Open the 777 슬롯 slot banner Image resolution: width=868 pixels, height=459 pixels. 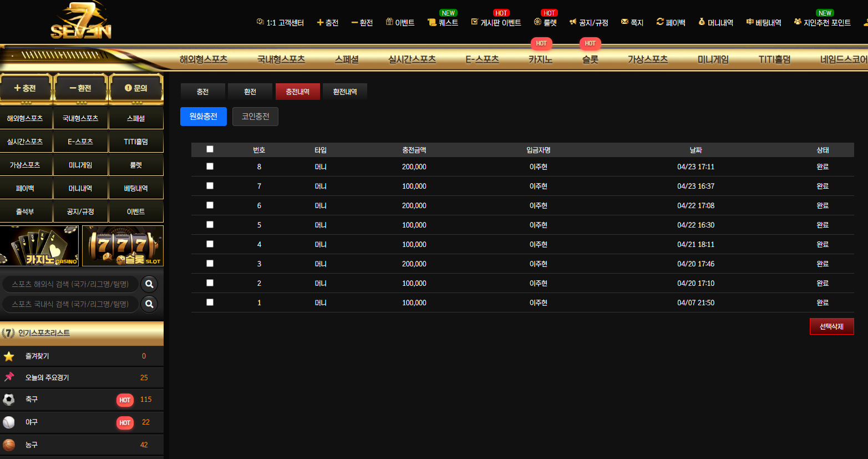[123, 246]
